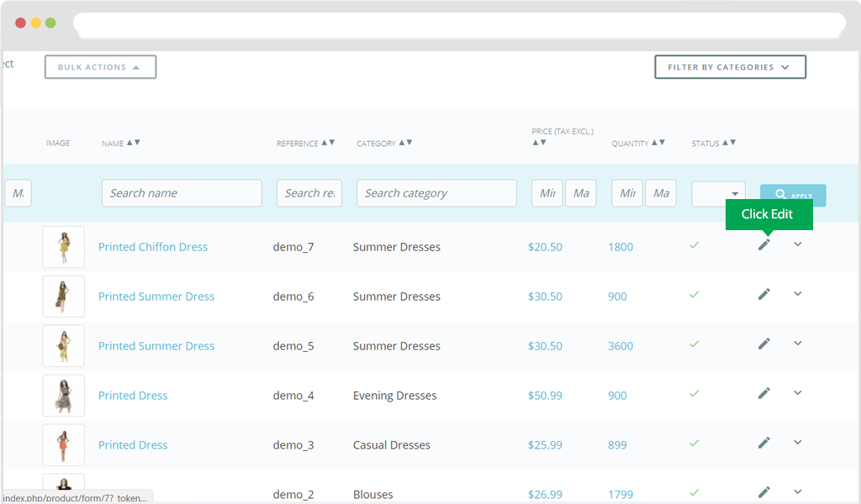The width and height of the screenshot is (861, 504).
Task: Click price $50.99 of demo_4
Action: 545,396
